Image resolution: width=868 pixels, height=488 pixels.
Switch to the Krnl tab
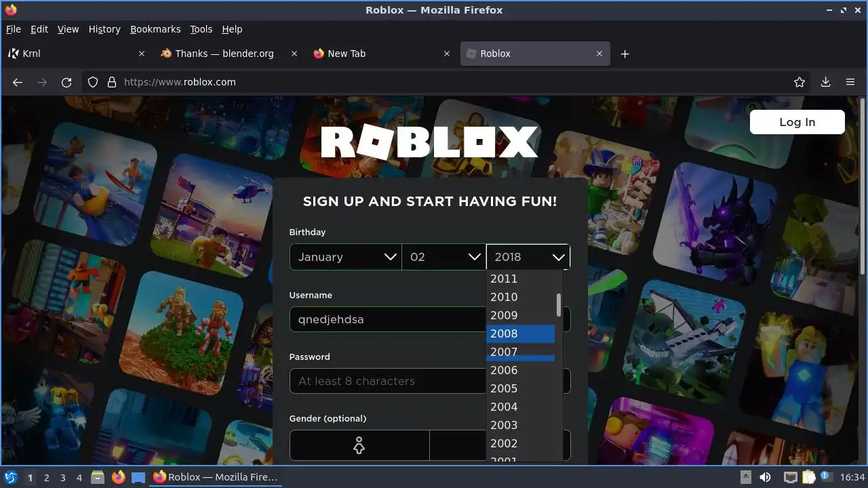[77, 54]
